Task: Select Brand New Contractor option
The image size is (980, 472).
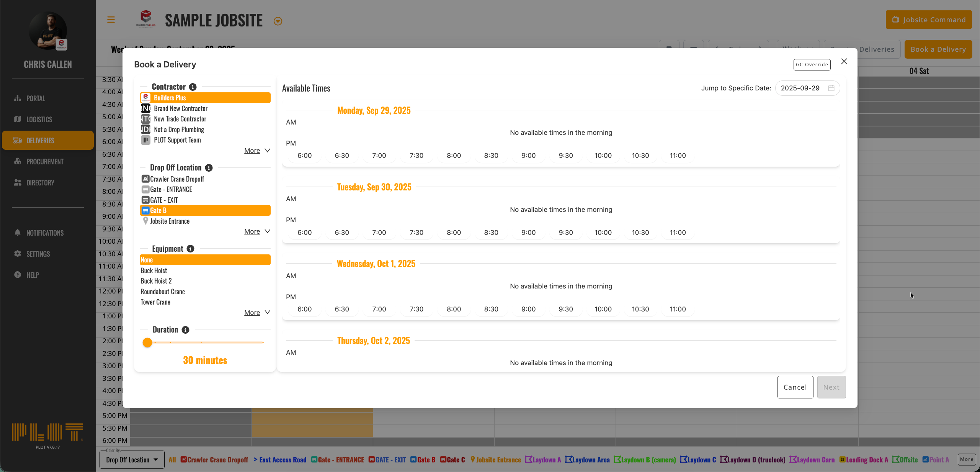Action: 180,108
